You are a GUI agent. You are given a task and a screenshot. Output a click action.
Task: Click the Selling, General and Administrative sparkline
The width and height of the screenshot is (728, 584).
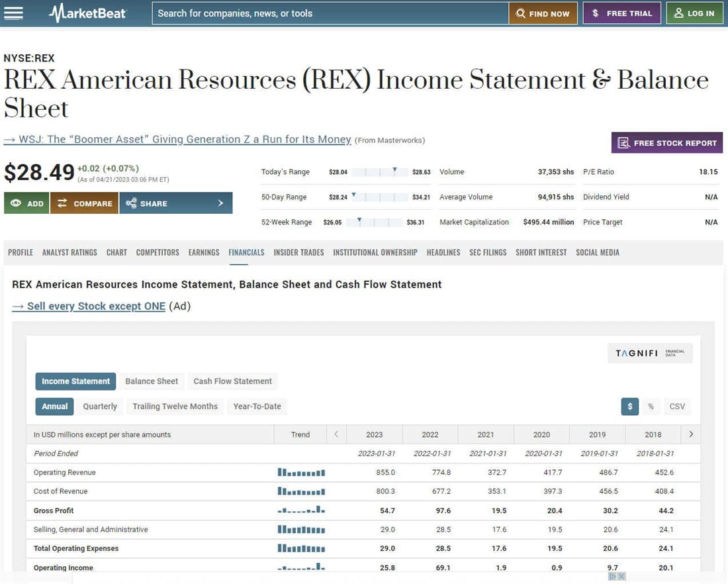(x=301, y=529)
